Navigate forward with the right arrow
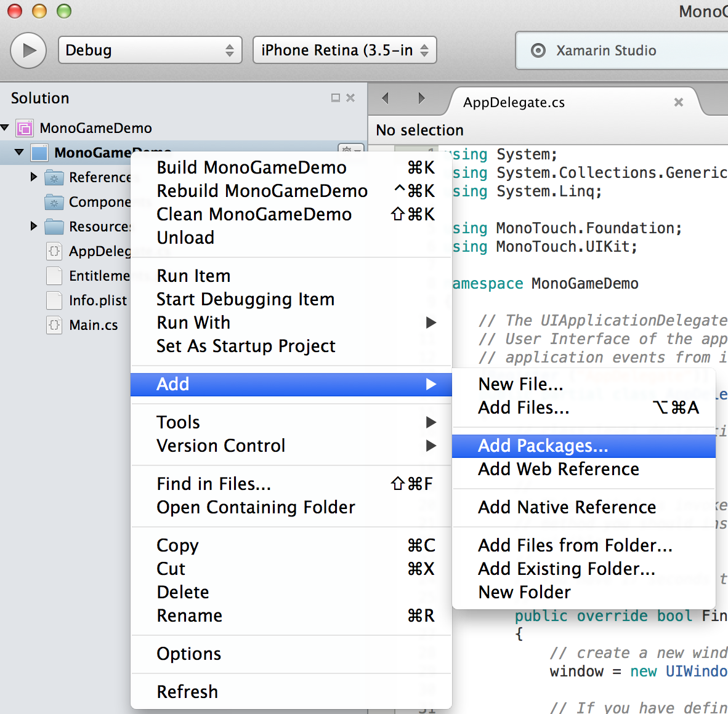 click(421, 98)
